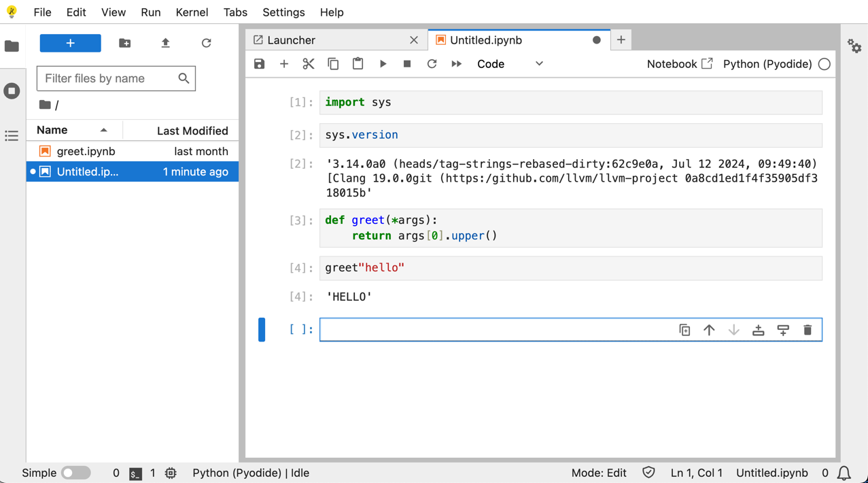Viewport: 868px width, 483px height.
Task: Paste cell from clipboard
Action: click(358, 64)
